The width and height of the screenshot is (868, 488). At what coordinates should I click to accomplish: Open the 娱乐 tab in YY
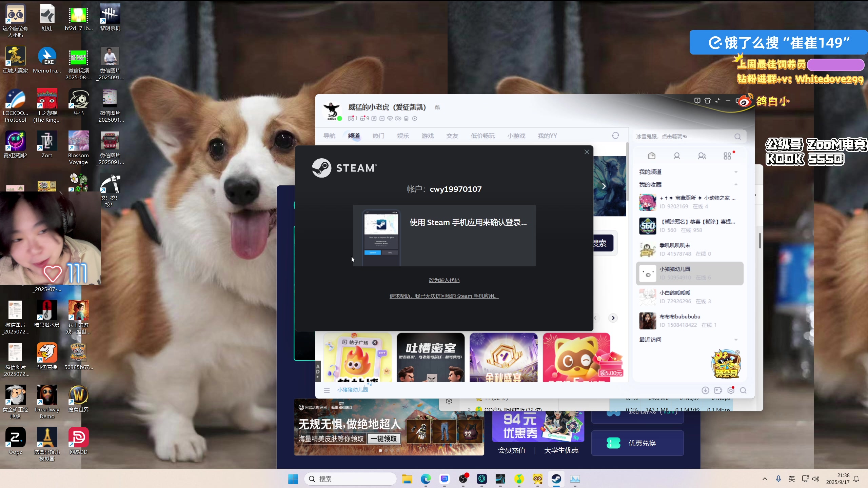[403, 136]
